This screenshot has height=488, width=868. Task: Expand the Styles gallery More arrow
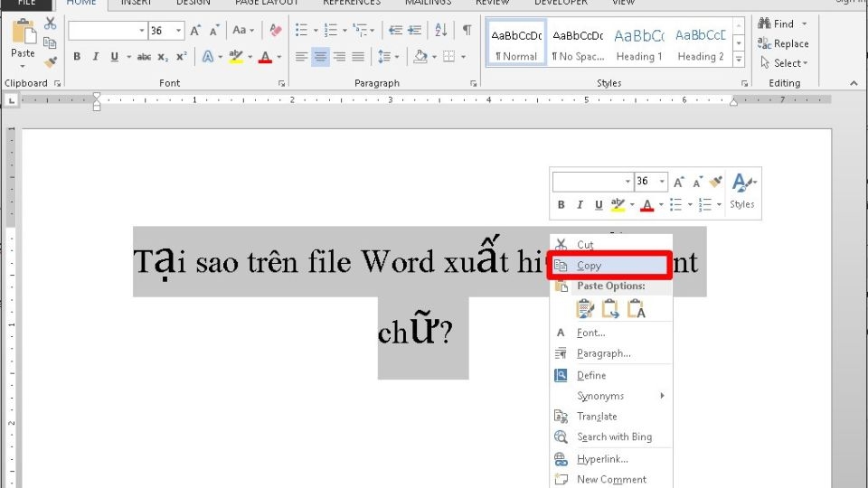pos(739,60)
